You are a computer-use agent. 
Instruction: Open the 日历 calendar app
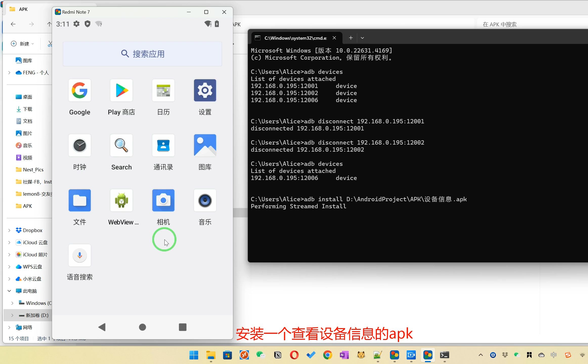(x=163, y=90)
